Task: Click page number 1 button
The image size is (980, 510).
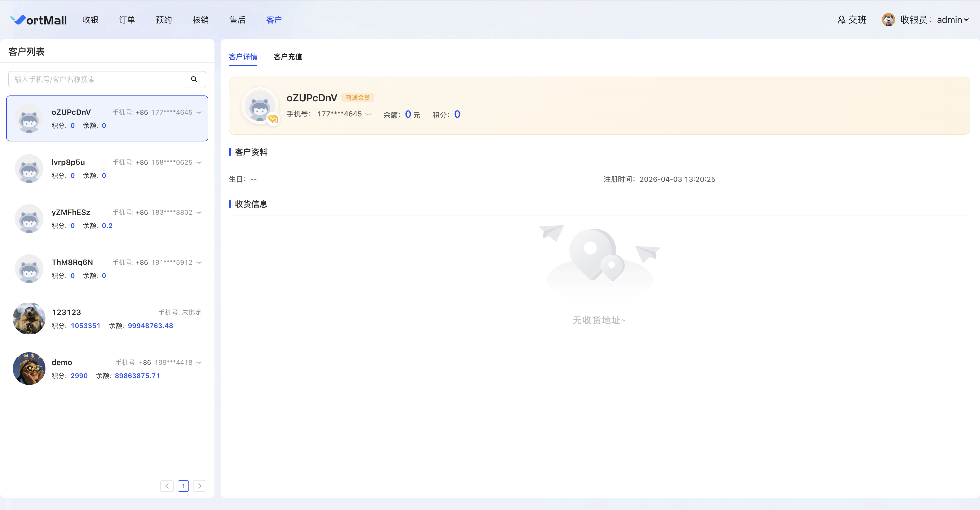Action: point(183,486)
